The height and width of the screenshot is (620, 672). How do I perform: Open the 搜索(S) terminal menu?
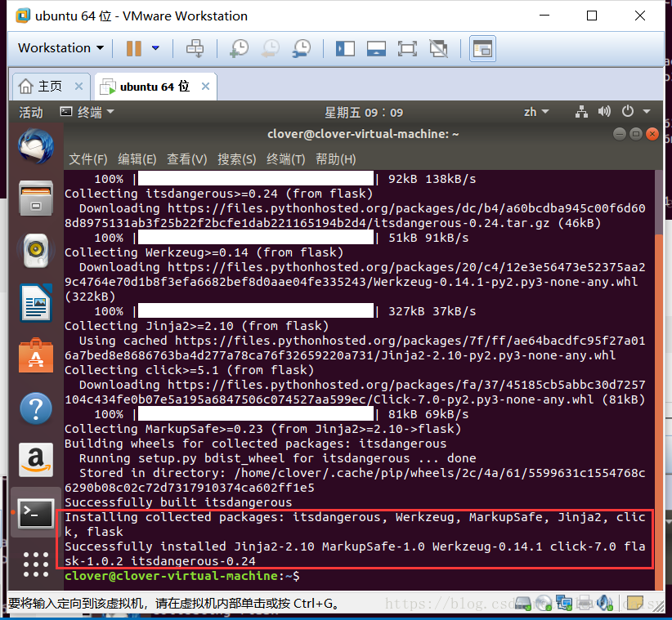click(x=236, y=159)
